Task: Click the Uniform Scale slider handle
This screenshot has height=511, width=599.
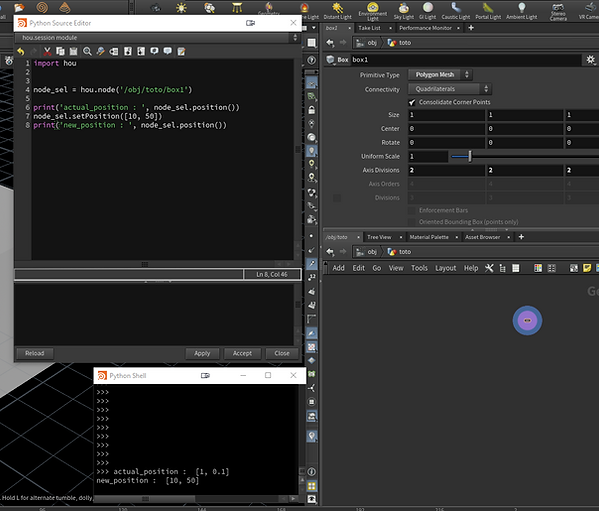Action: click(x=470, y=156)
